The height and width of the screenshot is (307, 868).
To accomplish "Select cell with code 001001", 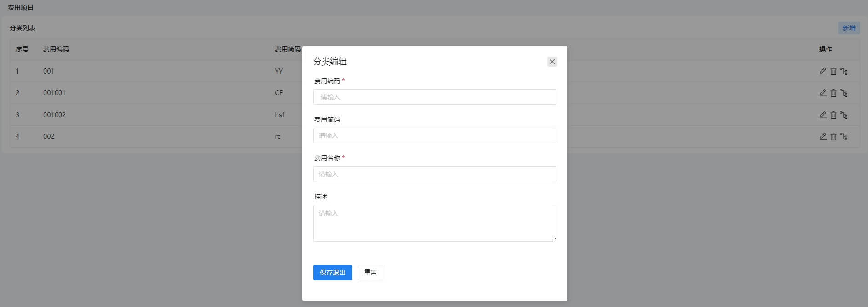I will [x=54, y=93].
